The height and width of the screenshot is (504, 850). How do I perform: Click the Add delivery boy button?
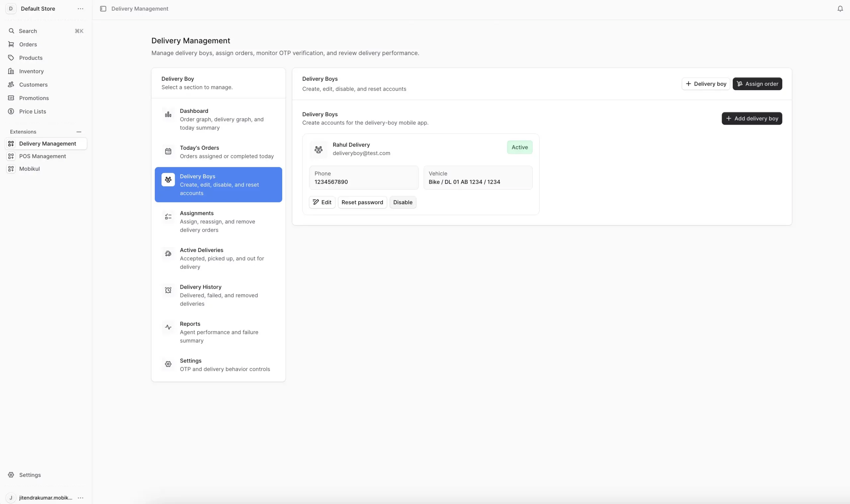coord(752,119)
